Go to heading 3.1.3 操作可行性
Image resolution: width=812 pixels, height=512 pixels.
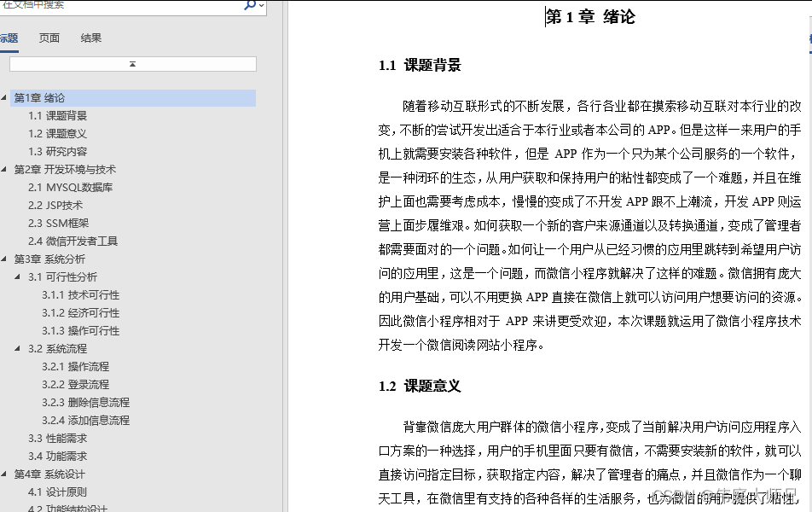point(81,330)
